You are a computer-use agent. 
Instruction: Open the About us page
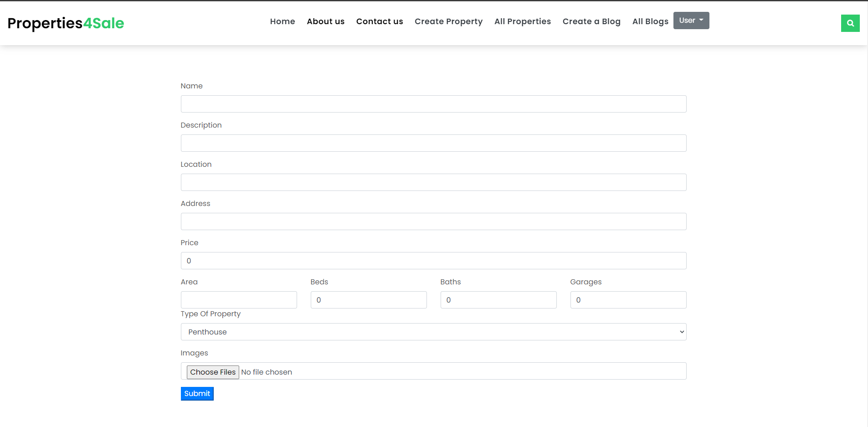325,21
